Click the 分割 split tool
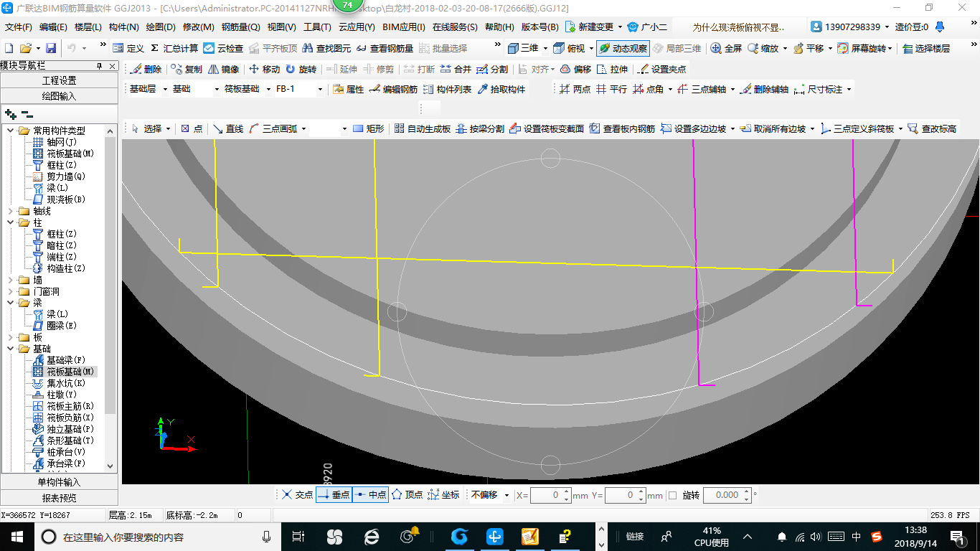This screenshot has height=551, width=980. coord(492,70)
